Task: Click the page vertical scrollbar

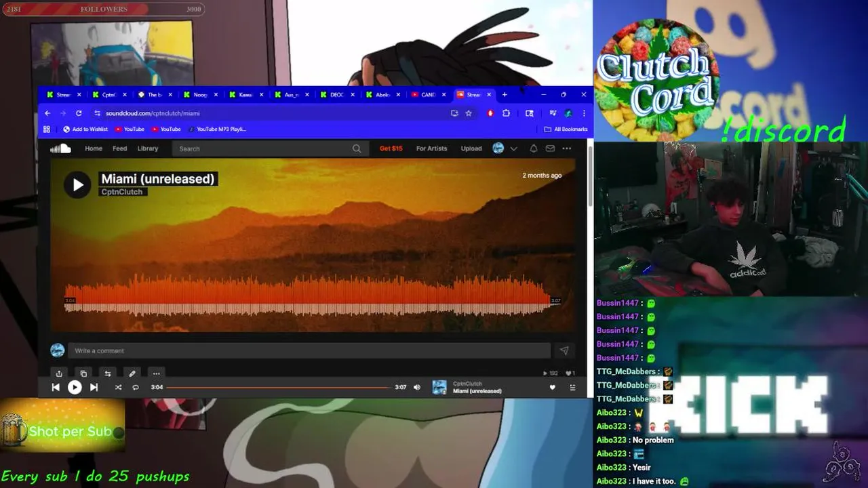Action: click(590, 176)
